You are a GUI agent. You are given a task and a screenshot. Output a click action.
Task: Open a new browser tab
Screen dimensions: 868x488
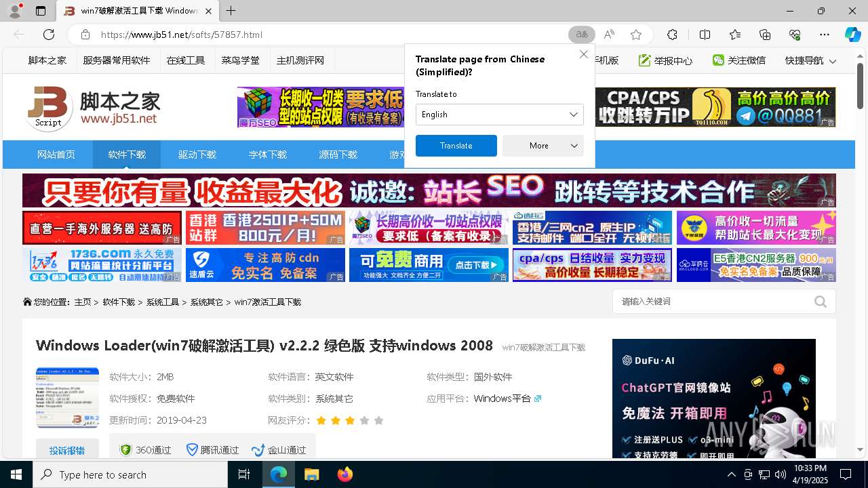[x=231, y=11]
